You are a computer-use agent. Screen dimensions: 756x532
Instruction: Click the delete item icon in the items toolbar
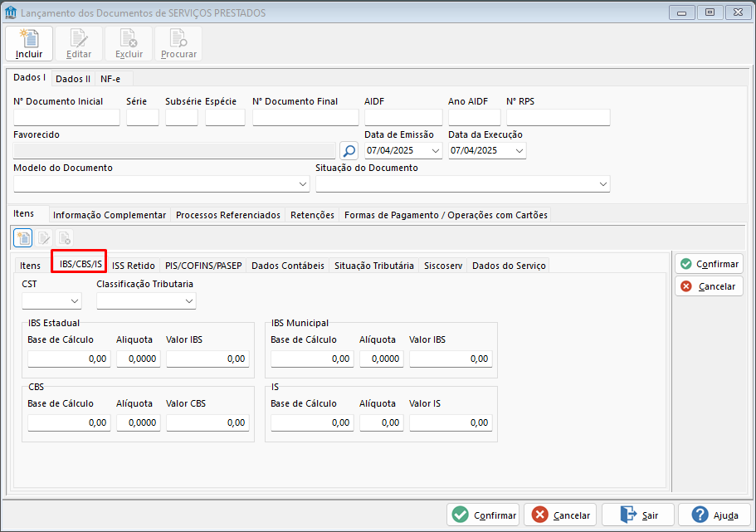(x=64, y=238)
